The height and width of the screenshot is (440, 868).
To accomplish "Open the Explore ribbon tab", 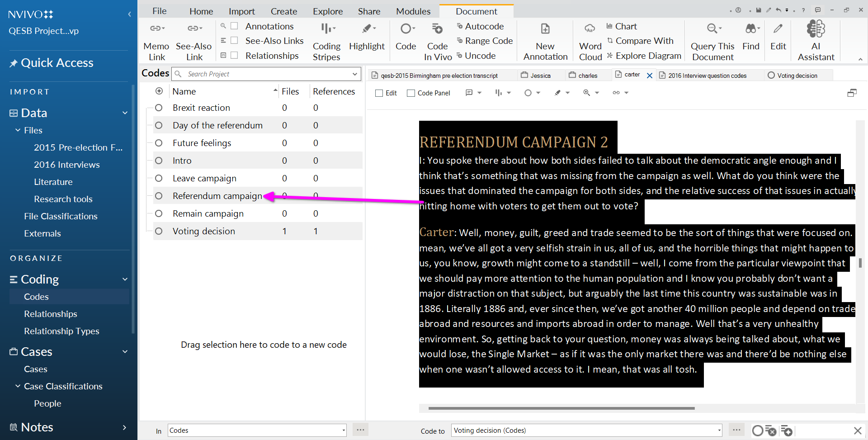I will click(327, 11).
